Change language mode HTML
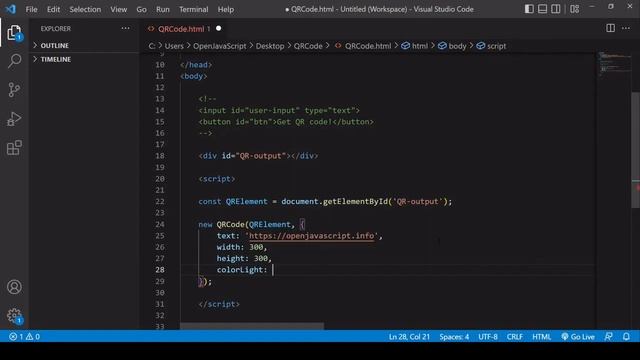 coord(542,337)
